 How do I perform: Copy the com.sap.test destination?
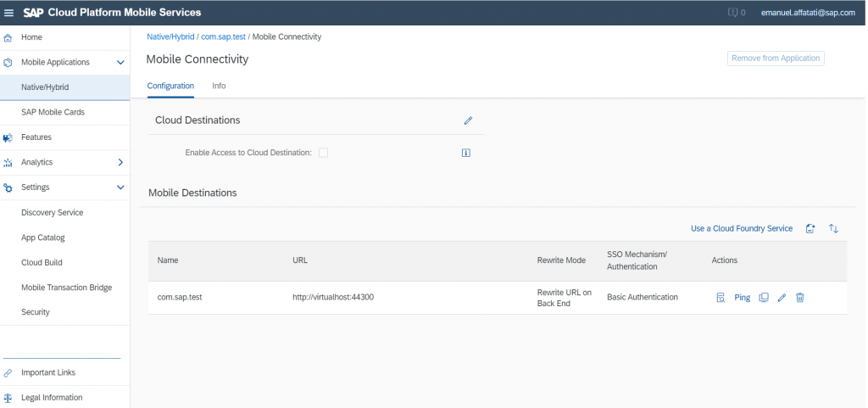click(764, 297)
